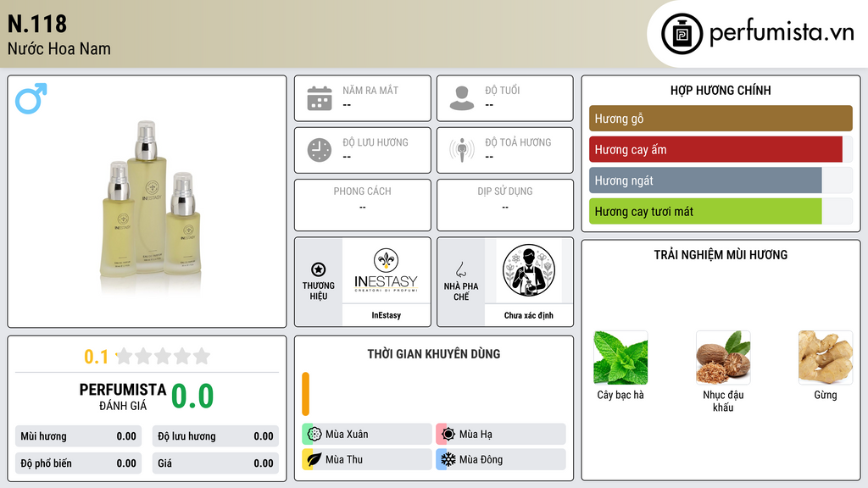Click the Mùa Đông snowflake icon

[x=448, y=459]
